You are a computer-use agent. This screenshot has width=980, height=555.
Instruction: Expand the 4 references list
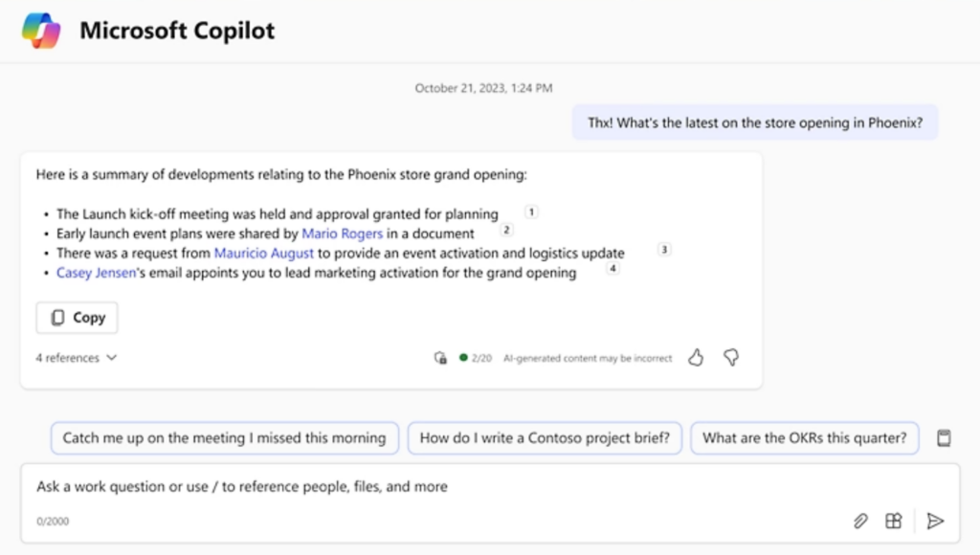pyautogui.click(x=76, y=357)
